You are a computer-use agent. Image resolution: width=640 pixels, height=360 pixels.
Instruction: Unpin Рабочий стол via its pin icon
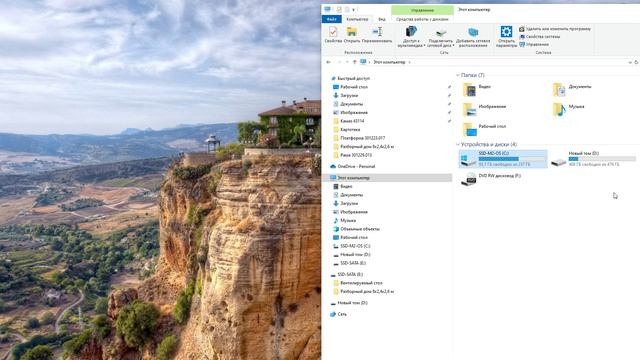click(x=449, y=87)
